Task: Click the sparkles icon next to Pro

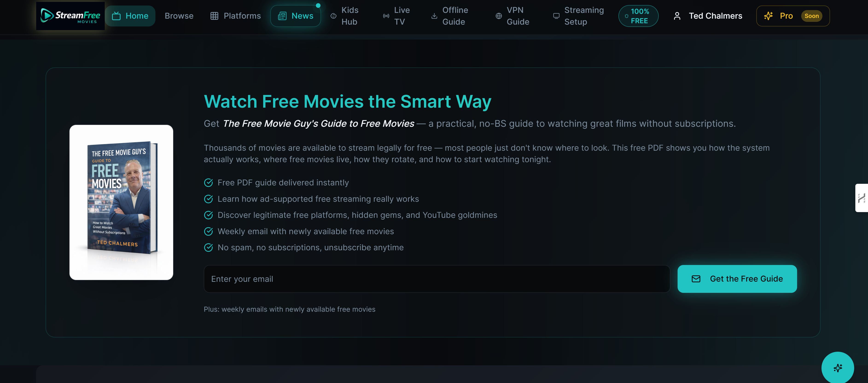Action: point(769,15)
